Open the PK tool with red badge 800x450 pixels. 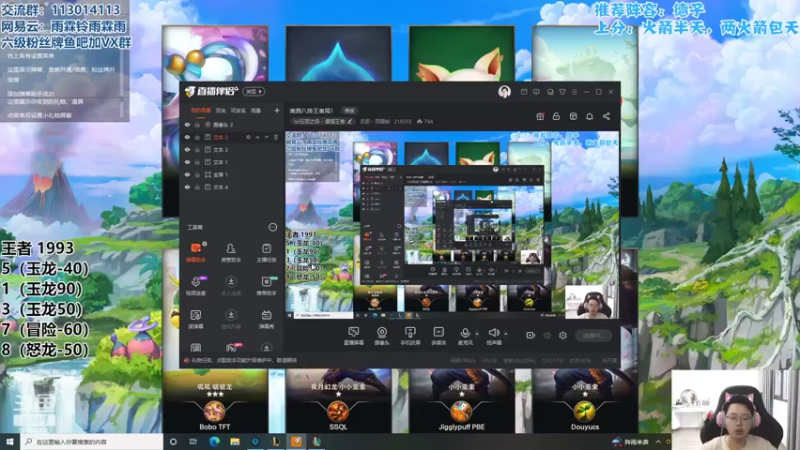(x=232, y=348)
